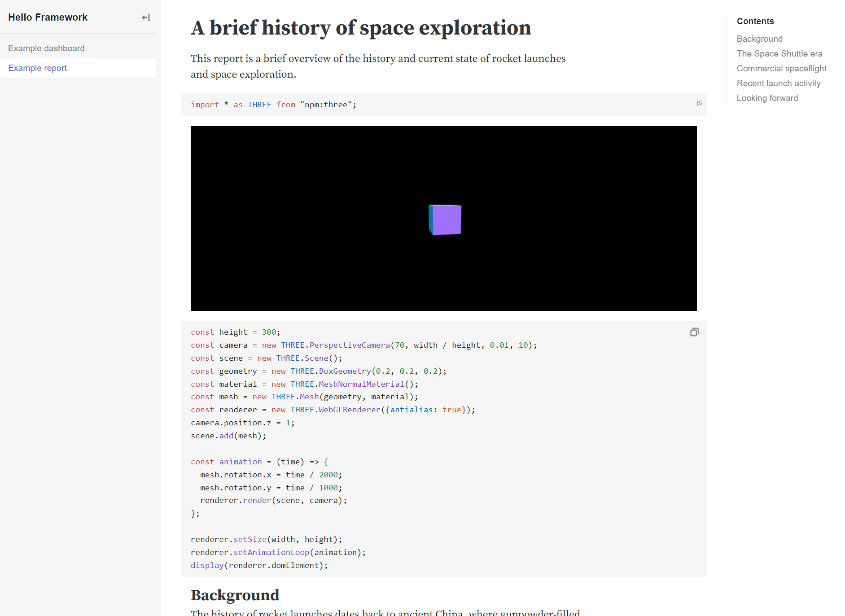Click the MeshNormalMaterial code line
The width and height of the screenshot is (845, 616).
(304, 384)
